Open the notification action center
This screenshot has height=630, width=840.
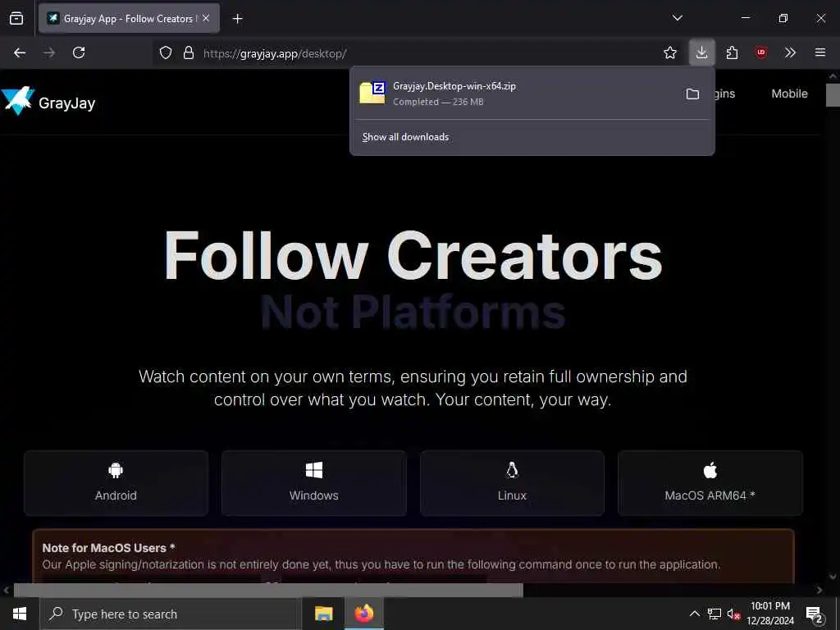point(815,614)
